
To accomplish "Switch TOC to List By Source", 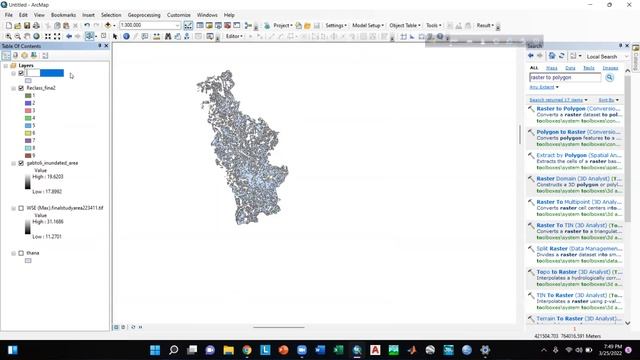I will [x=16, y=56].
